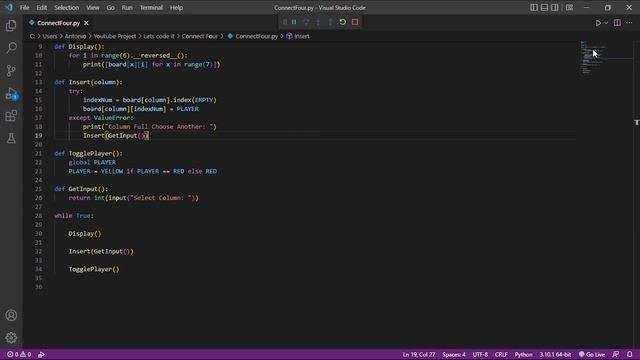This screenshot has height=360, width=640.
Task: Click the feedback icon in status bar
Action: pyautogui.click(x=616, y=354)
